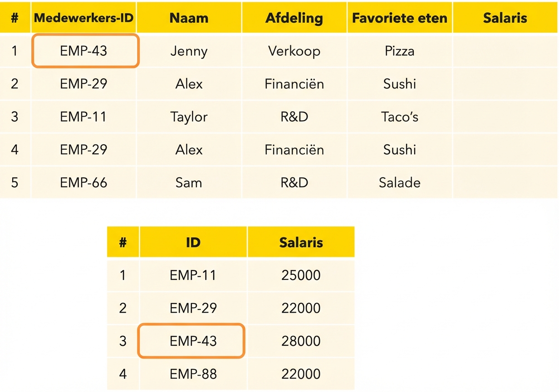Click the 28000 salary cell

coord(301,341)
